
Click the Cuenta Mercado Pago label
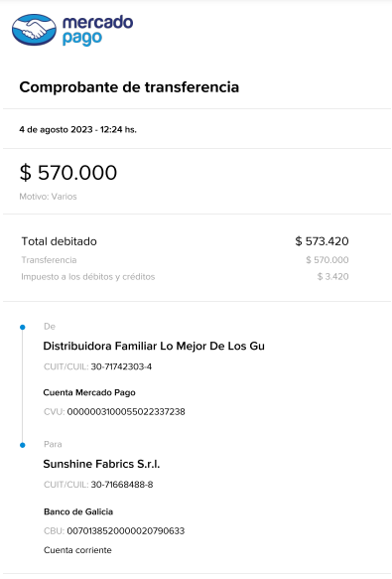tap(89, 392)
